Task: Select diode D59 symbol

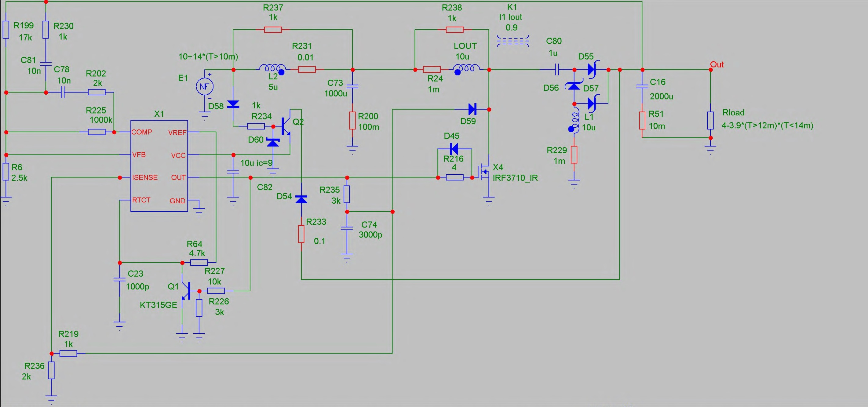Action: (x=472, y=109)
